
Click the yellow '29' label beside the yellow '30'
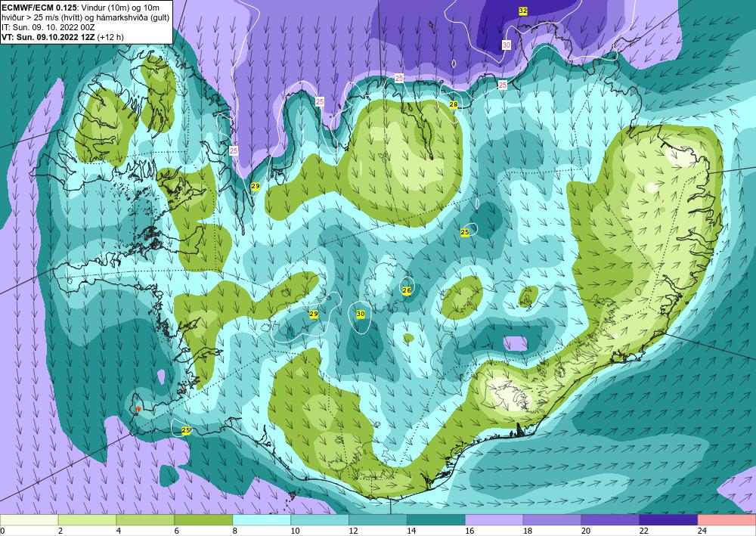click(x=314, y=314)
